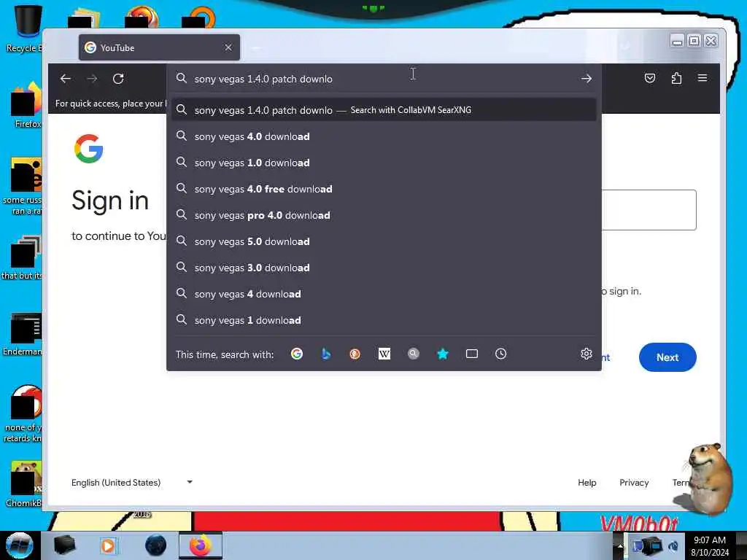Select the YouTube browser tab

[x=159, y=47]
